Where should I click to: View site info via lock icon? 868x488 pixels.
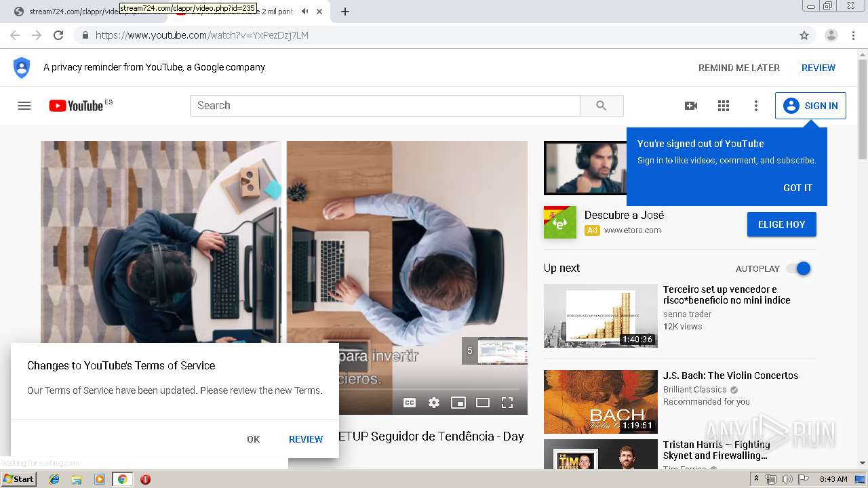pos(85,35)
